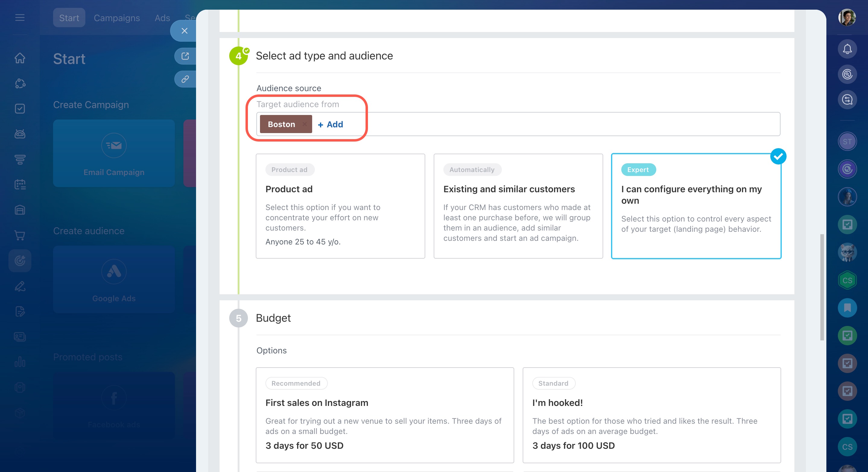Close the slider panel with X
This screenshot has height=472, width=868.
click(x=184, y=31)
